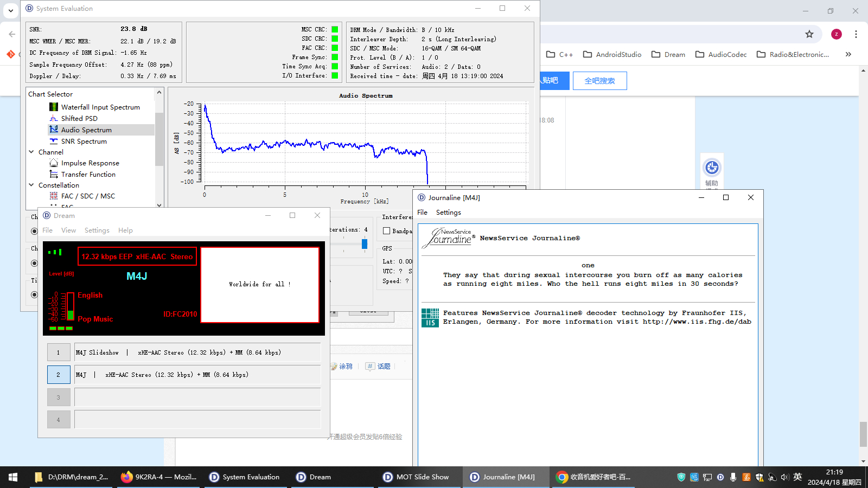Image resolution: width=868 pixels, height=488 pixels.
Task: Open the View menu in Dream window
Action: [68, 230]
